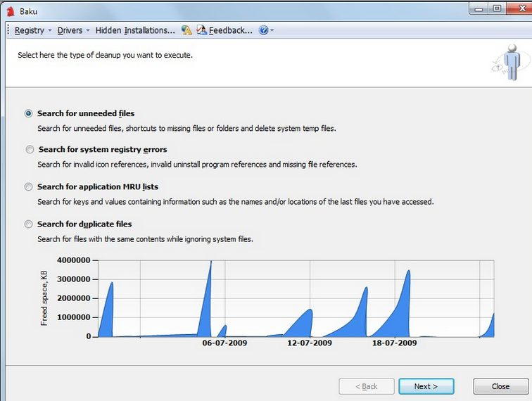Click the Freed space, KB axis label
Viewport: 532px width, 401px height.
click(x=44, y=298)
